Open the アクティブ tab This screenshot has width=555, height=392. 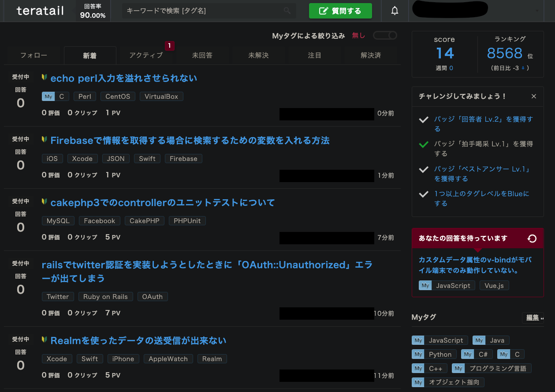coord(146,56)
